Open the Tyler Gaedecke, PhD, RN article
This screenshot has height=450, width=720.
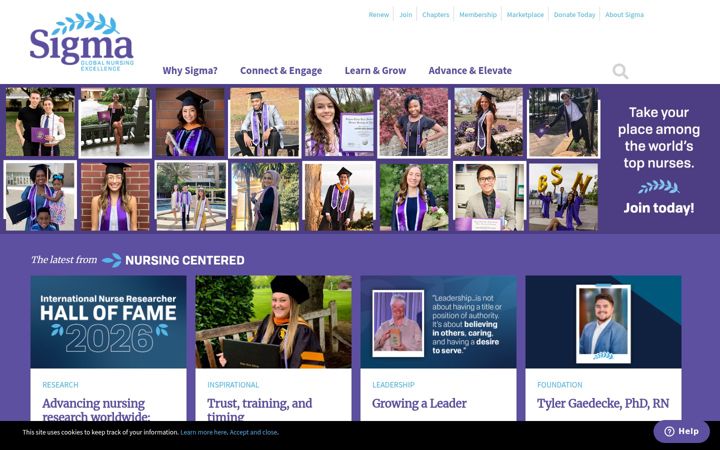click(603, 404)
